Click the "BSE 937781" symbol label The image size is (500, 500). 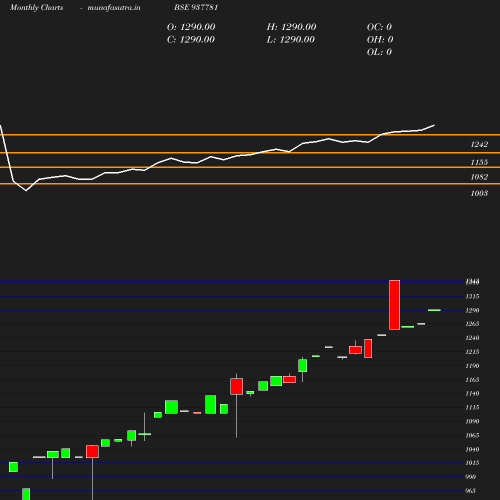click(196, 7)
